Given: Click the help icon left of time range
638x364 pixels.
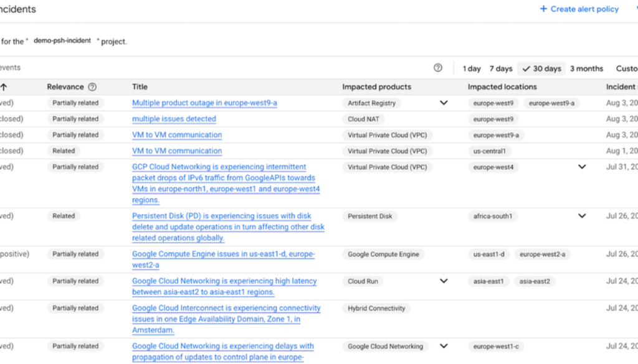Looking at the screenshot, I should 438,68.
